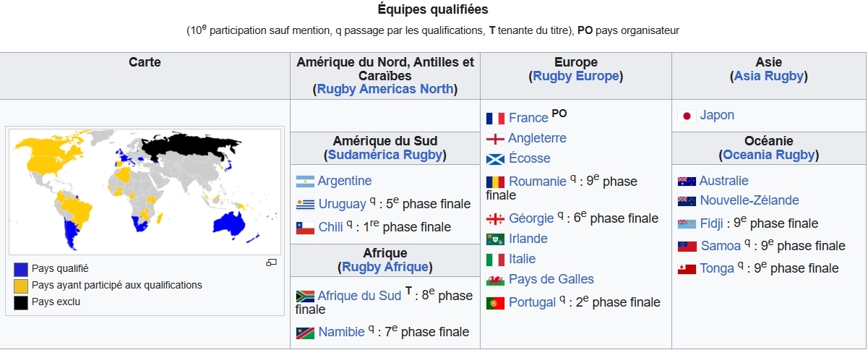The width and height of the screenshot is (868, 350).
Task: Click the black Pays exclu legend swatch
Action: (21, 302)
